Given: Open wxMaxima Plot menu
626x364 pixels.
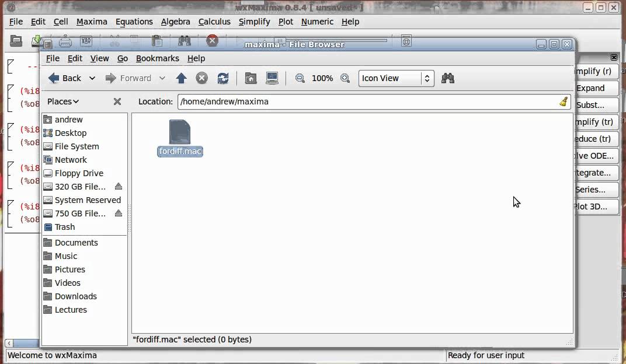Looking at the screenshot, I should point(286,22).
